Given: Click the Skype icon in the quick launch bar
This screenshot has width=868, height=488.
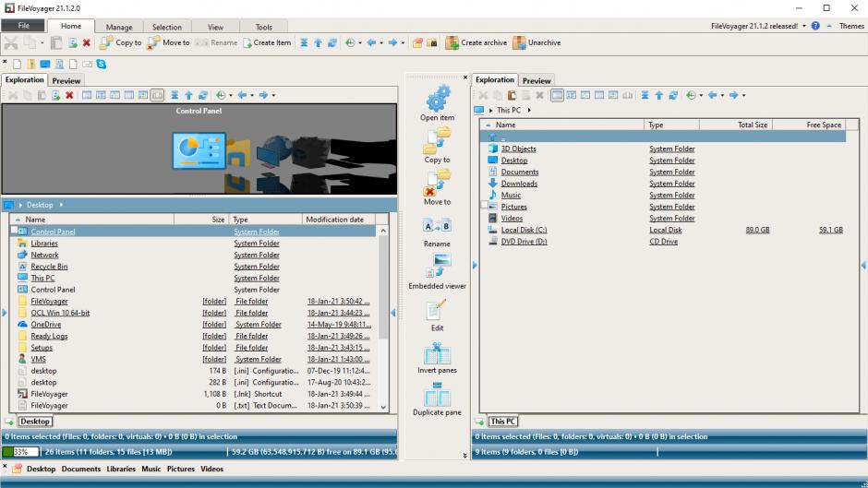Looking at the screenshot, I should 102,65.
